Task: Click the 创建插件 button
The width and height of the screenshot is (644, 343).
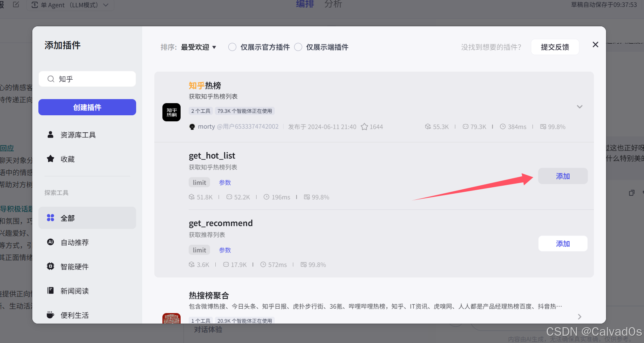Action: [x=87, y=107]
